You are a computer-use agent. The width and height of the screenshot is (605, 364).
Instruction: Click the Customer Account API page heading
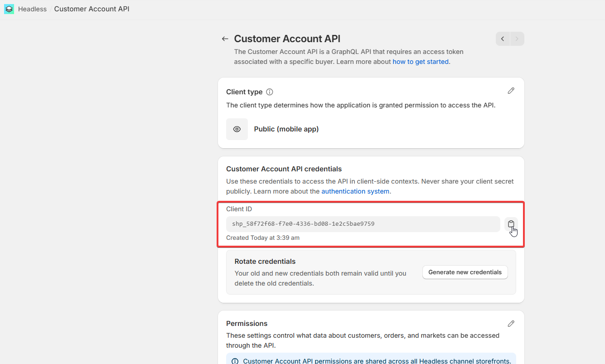coord(287,39)
